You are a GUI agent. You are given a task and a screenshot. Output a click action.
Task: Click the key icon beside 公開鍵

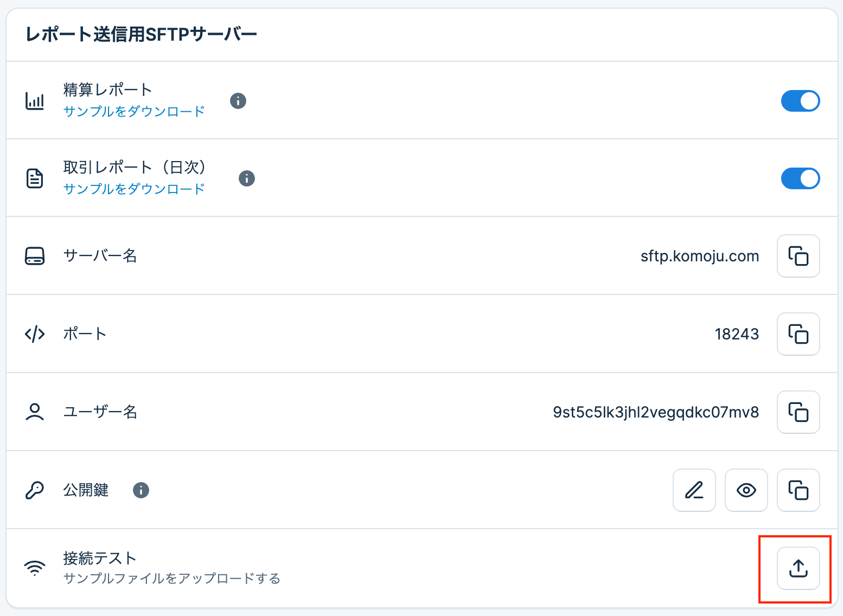click(x=35, y=490)
